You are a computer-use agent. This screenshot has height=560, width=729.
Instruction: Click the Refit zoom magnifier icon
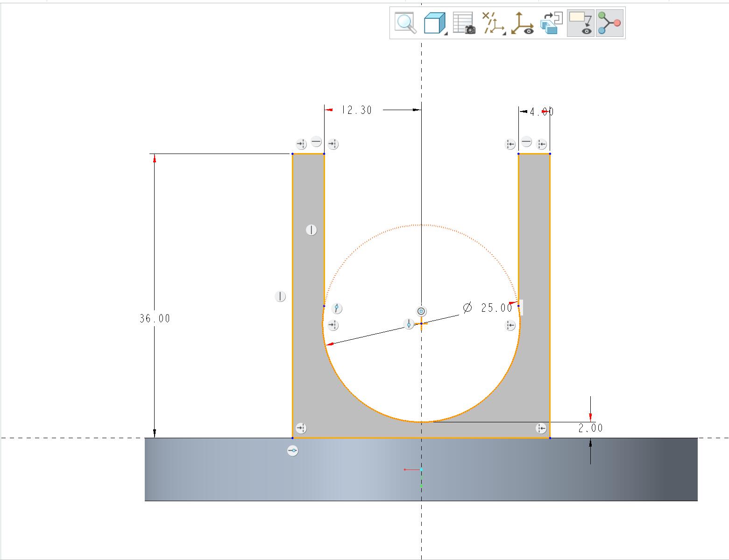click(x=405, y=23)
